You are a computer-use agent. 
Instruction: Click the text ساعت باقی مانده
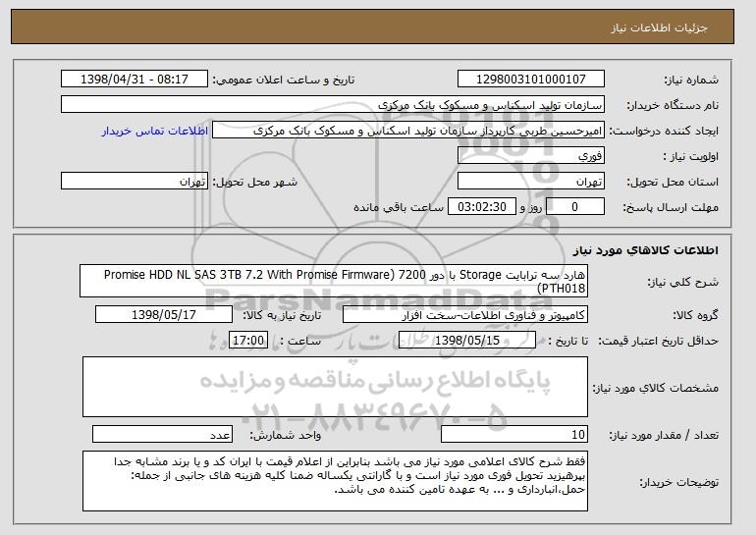point(399,207)
